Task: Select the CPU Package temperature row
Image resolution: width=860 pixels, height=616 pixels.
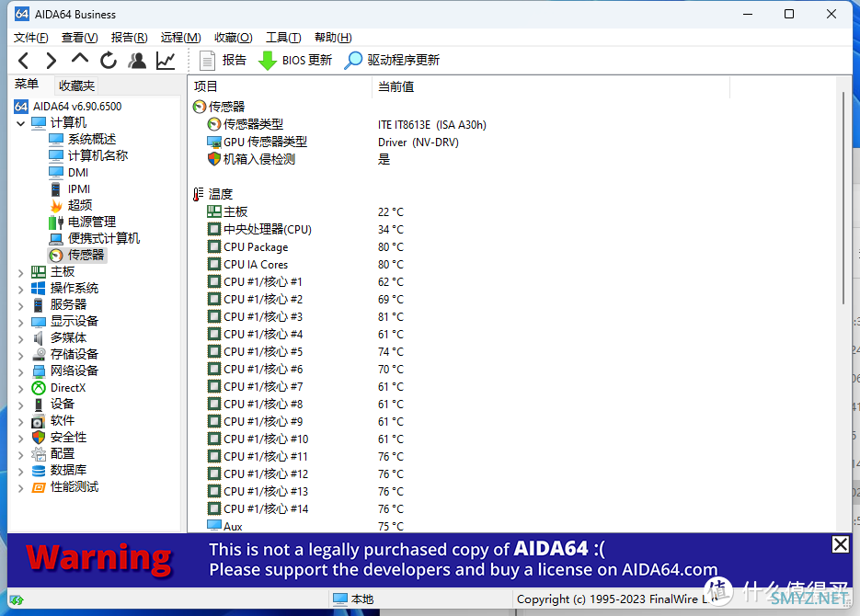Action: [x=256, y=247]
